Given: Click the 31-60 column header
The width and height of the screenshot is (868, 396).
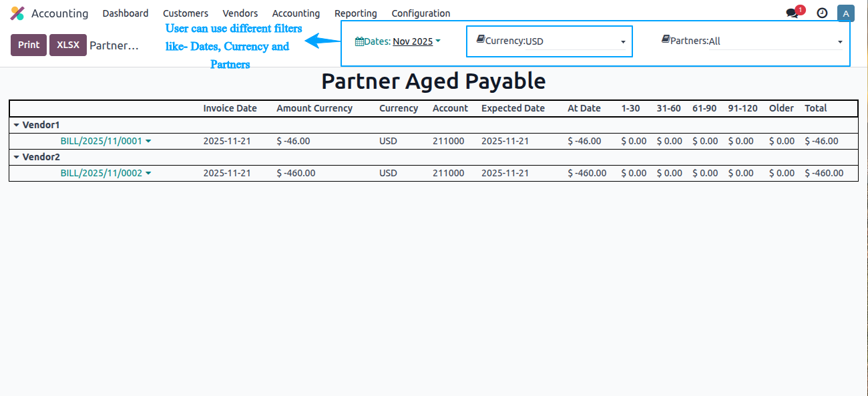Looking at the screenshot, I should tap(668, 108).
